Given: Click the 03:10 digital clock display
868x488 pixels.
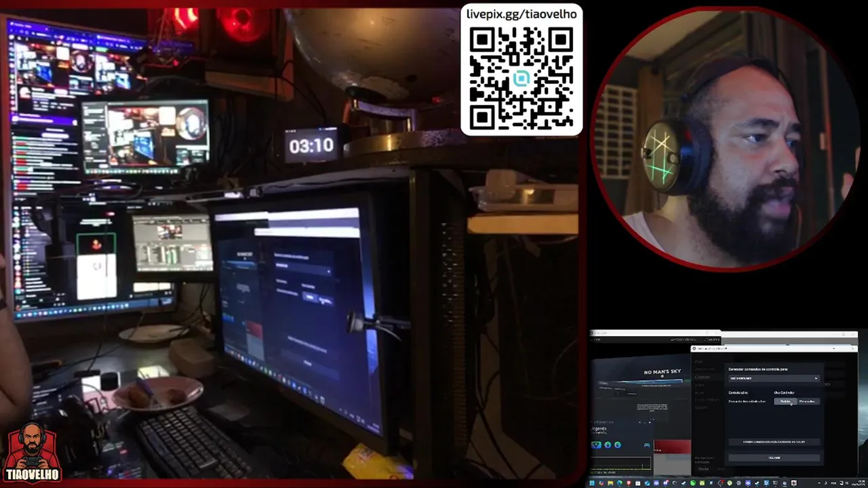Looking at the screenshot, I should [311, 146].
